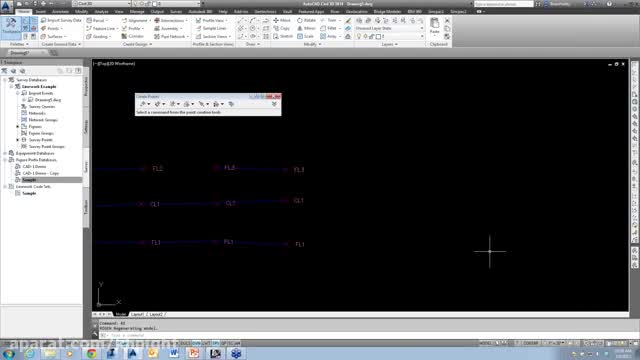Launch AutoCAD application menu button
Screen dimensions: 640x360
(x=6, y=7)
